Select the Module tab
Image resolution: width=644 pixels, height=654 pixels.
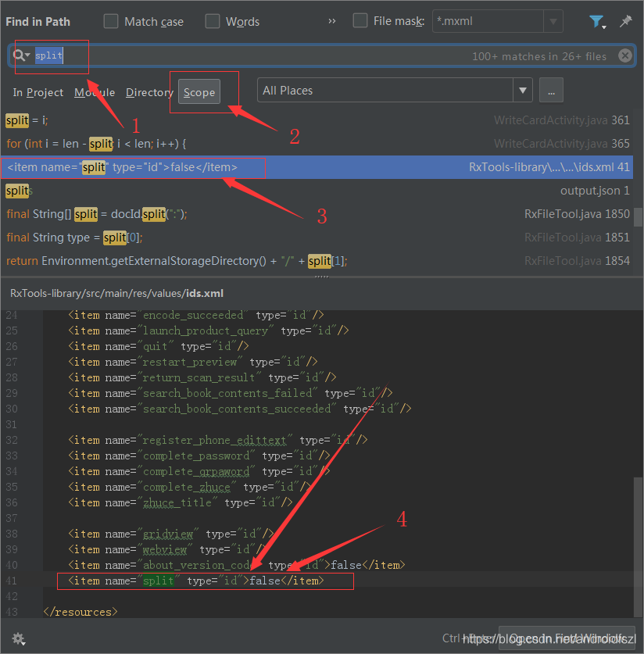click(95, 92)
